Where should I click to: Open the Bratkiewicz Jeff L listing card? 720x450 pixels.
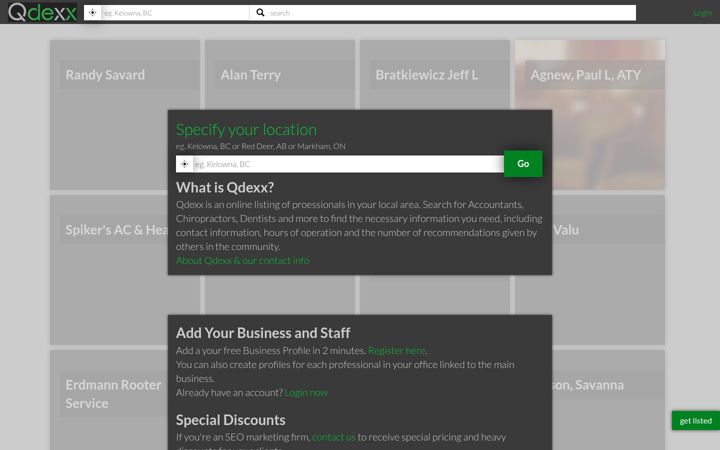point(434,74)
